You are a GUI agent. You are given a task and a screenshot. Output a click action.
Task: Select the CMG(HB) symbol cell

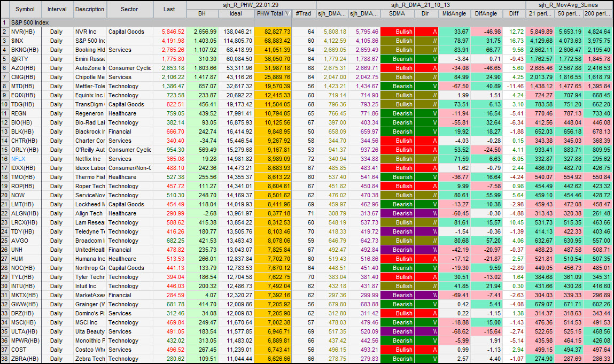25,77
